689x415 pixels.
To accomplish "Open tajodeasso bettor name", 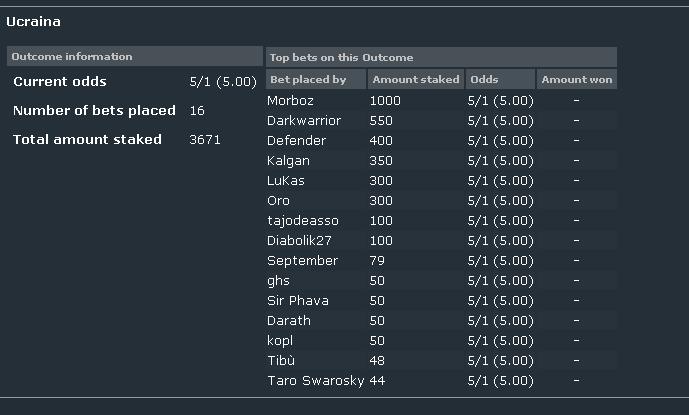I will [303, 221].
